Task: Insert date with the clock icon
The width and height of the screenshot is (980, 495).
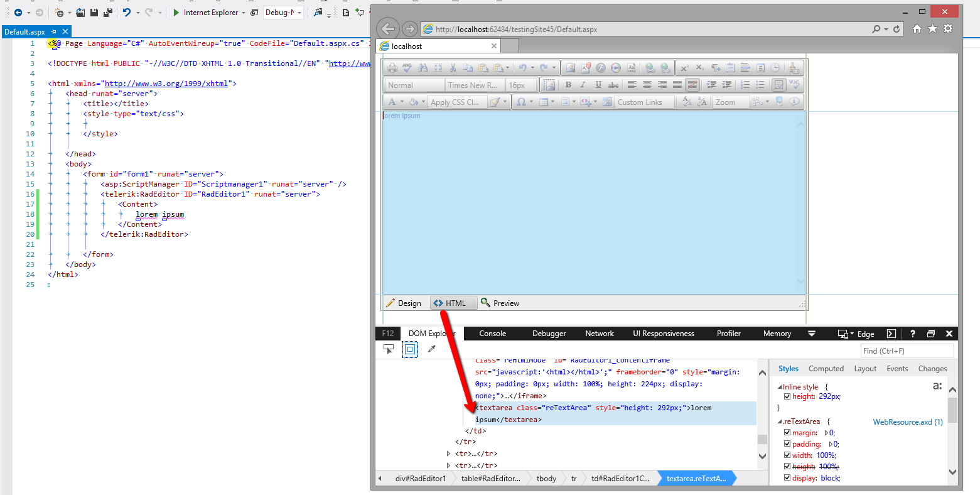Action: pyautogui.click(x=775, y=68)
